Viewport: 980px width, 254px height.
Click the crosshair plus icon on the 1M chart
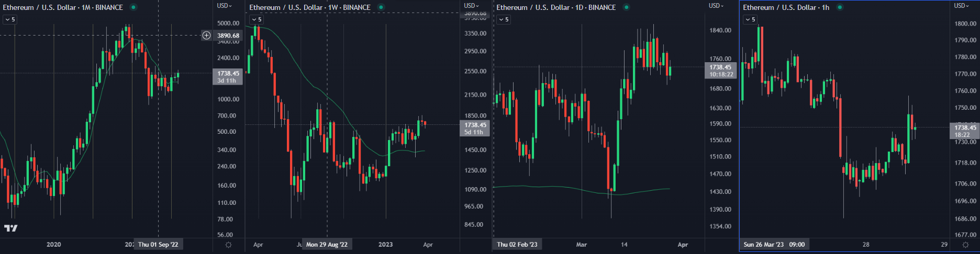click(x=206, y=36)
